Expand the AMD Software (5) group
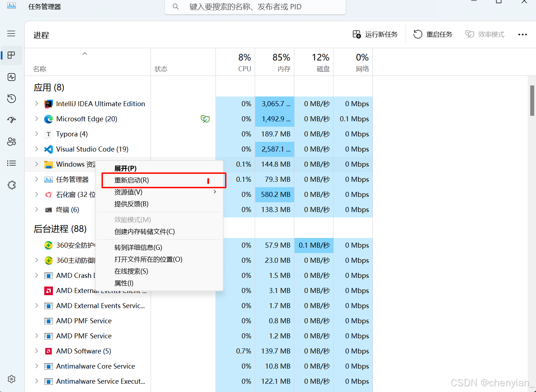The width and height of the screenshot is (536, 392). point(36,351)
